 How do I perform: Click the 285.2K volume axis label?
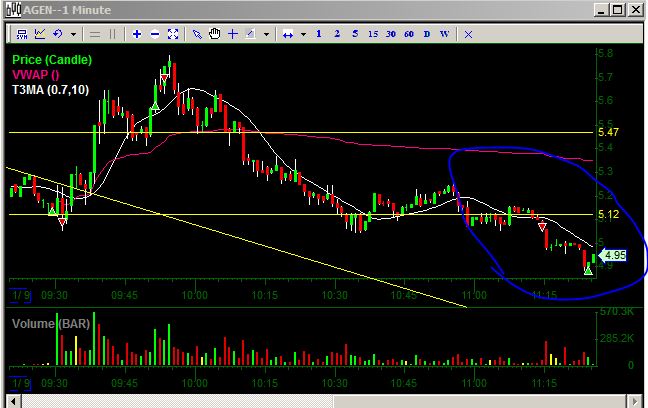pyautogui.click(x=616, y=339)
